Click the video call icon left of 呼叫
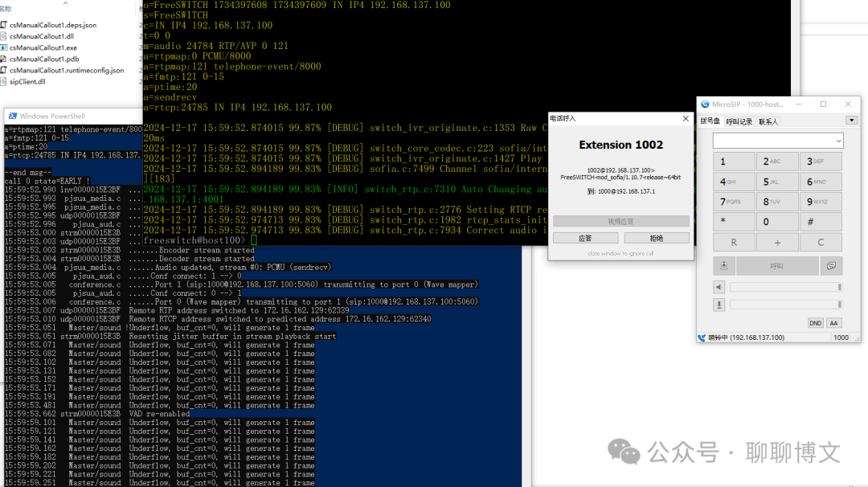The width and height of the screenshot is (868, 487). click(x=724, y=266)
